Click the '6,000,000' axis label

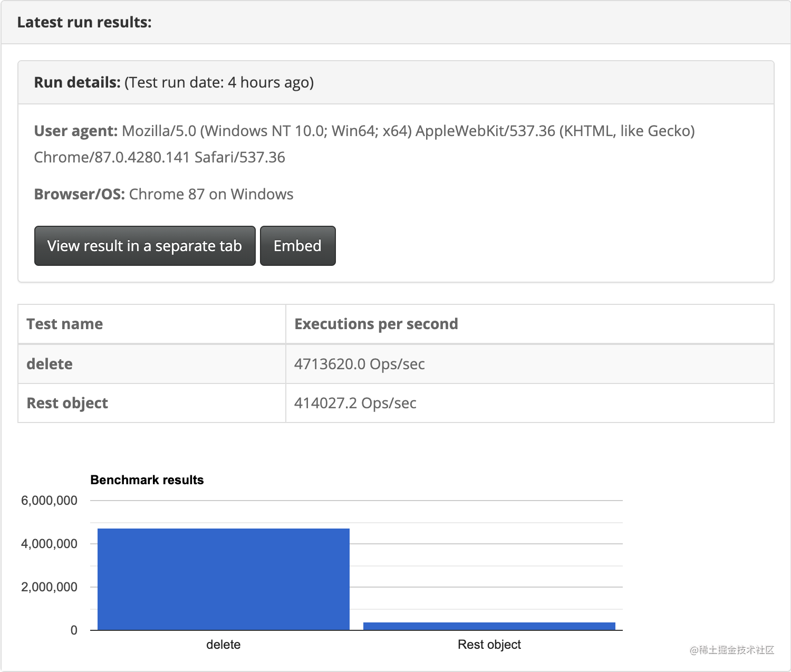pyautogui.click(x=49, y=501)
